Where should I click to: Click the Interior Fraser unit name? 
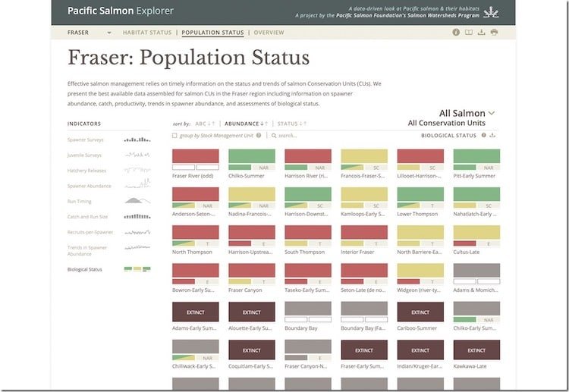pos(357,252)
